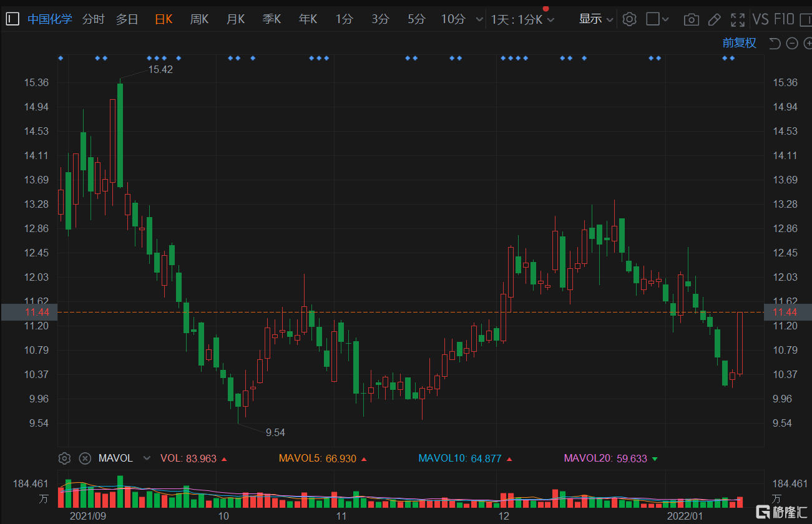Click the 前复权 adjustment button

click(740, 43)
